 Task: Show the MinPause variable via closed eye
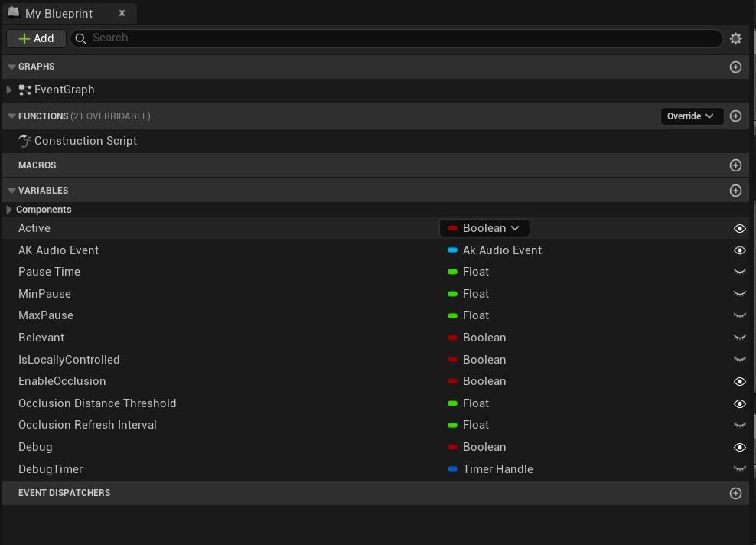[x=740, y=294]
